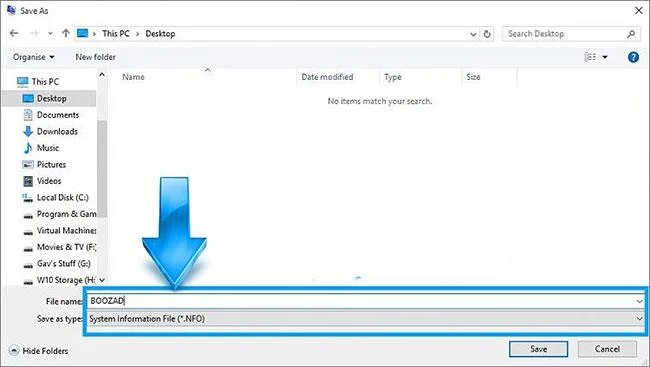Viewport: 650px width, 367px height.
Task: Click the blue Downloads arrow icon
Action: tap(28, 131)
